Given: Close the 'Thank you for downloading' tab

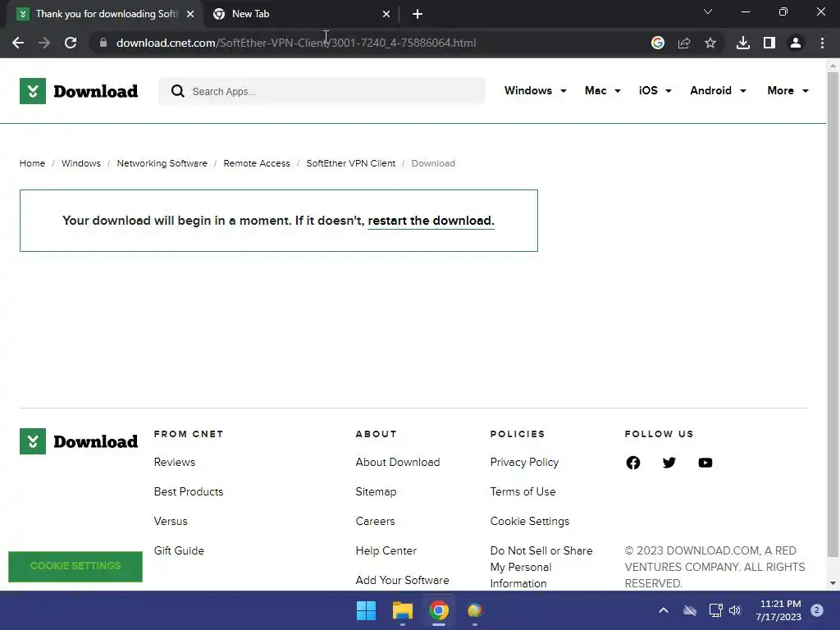Looking at the screenshot, I should (190, 14).
